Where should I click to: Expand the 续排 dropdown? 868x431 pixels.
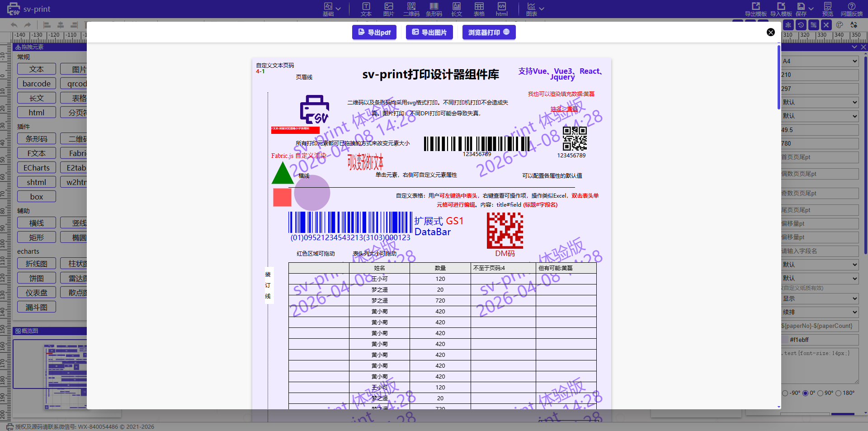[820, 312]
